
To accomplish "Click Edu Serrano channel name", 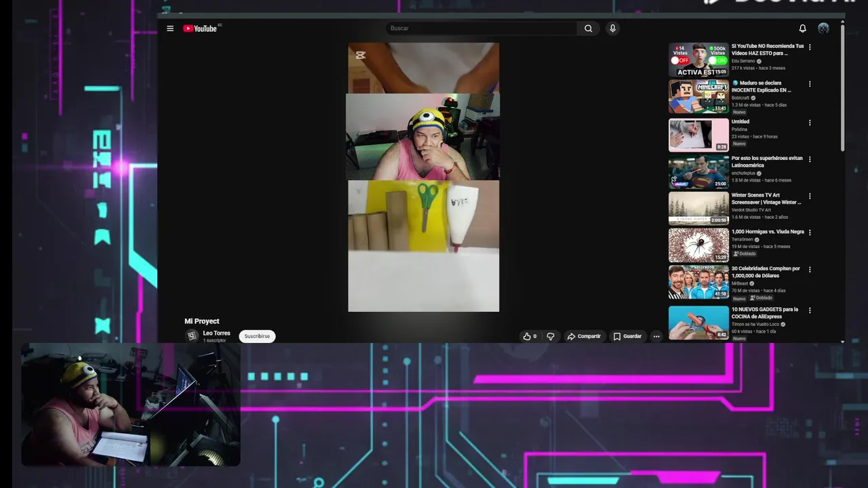I will click(743, 61).
